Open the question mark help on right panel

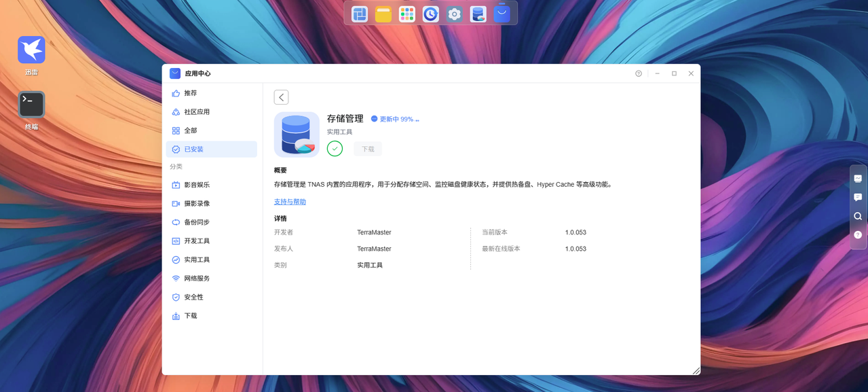tap(858, 235)
